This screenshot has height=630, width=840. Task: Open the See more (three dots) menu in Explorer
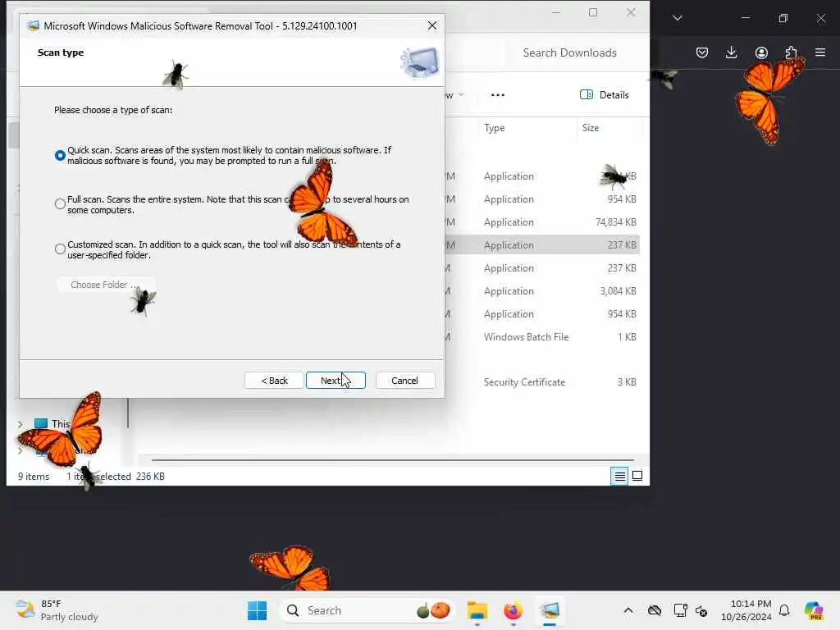[498, 95]
